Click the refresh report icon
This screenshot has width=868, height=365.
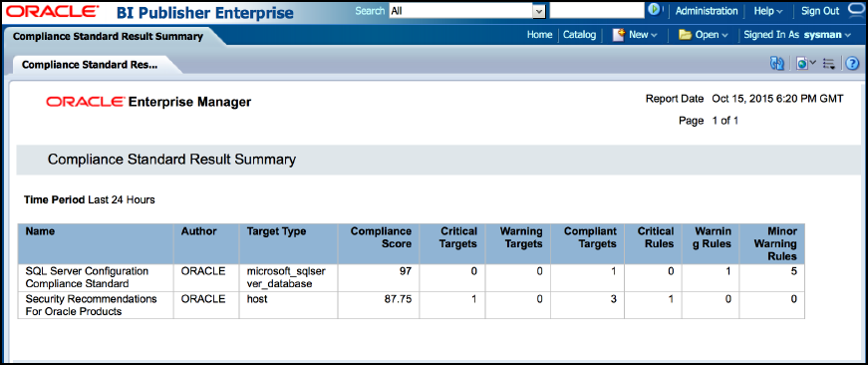pos(777,64)
